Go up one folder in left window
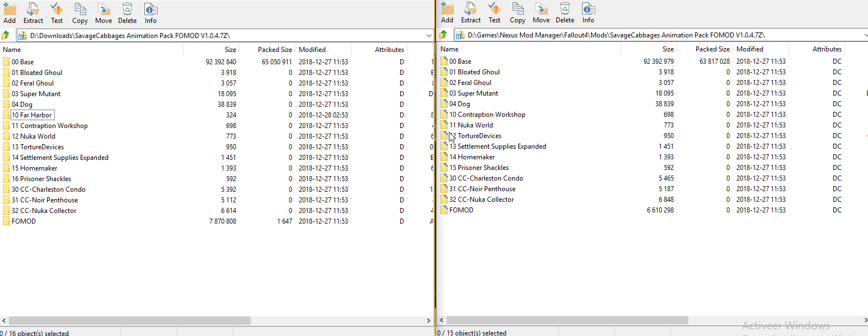The width and height of the screenshot is (868, 336). [6, 35]
